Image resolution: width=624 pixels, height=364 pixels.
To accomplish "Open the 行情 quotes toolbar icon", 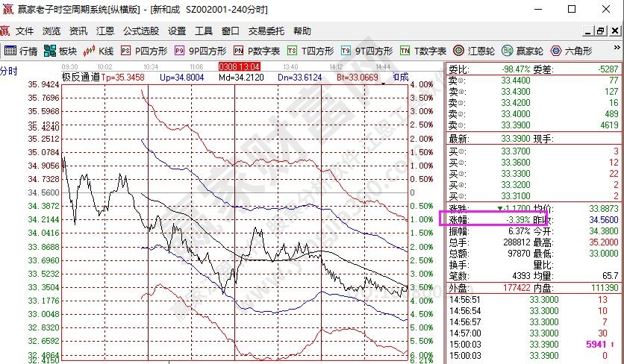I will (x=21, y=51).
